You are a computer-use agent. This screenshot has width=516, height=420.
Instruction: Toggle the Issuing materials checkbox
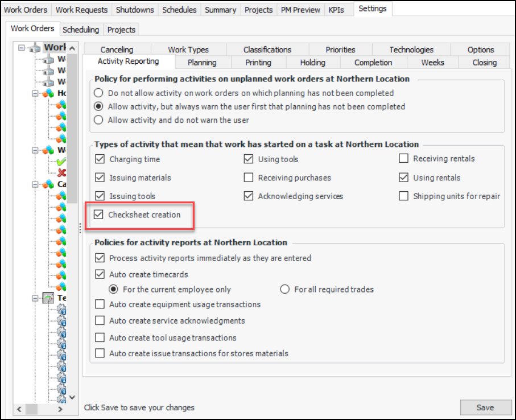click(100, 178)
